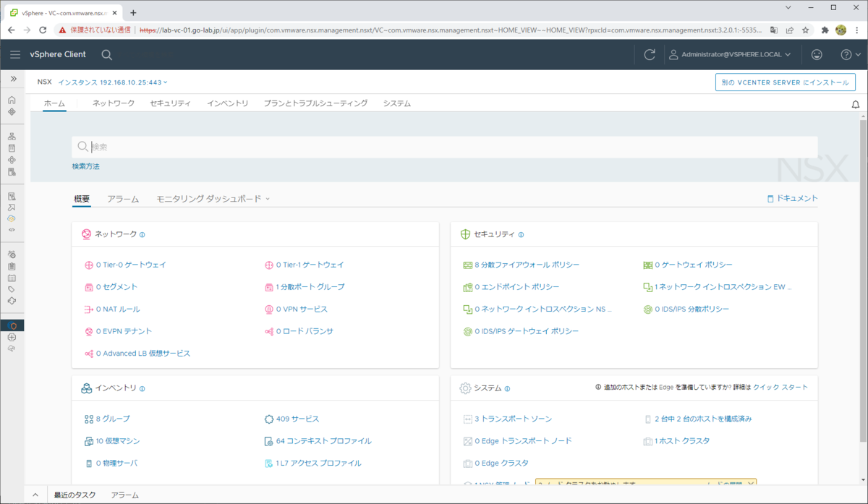Viewport: 868px width, 504px height.
Task: Select the highlighted NSX icon in the left sidebar
Action: click(x=12, y=325)
